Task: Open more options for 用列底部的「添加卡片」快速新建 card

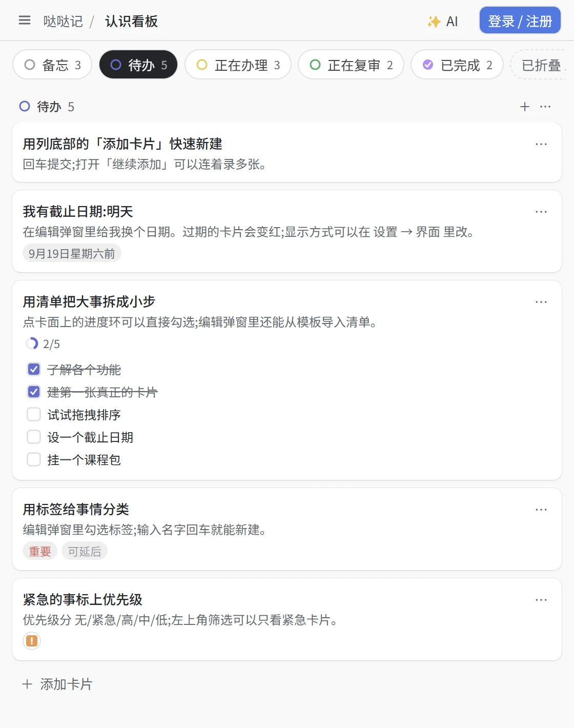Action: click(541, 144)
